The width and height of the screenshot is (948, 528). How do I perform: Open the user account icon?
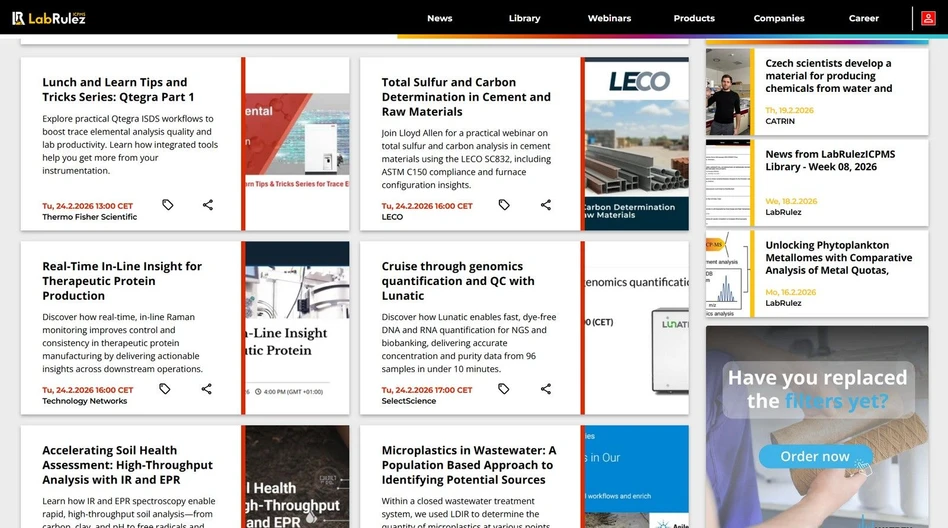pos(928,18)
